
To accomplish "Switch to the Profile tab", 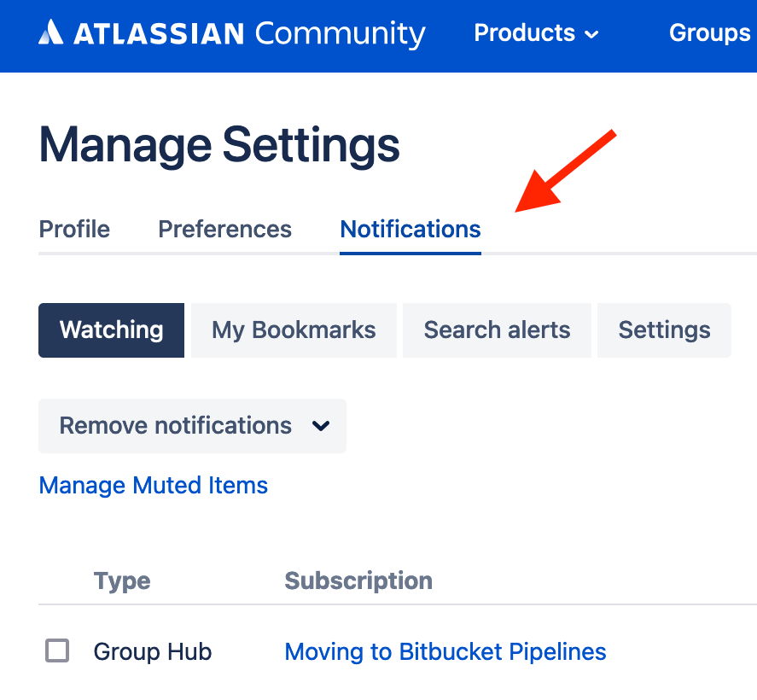I will click(x=74, y=230).
